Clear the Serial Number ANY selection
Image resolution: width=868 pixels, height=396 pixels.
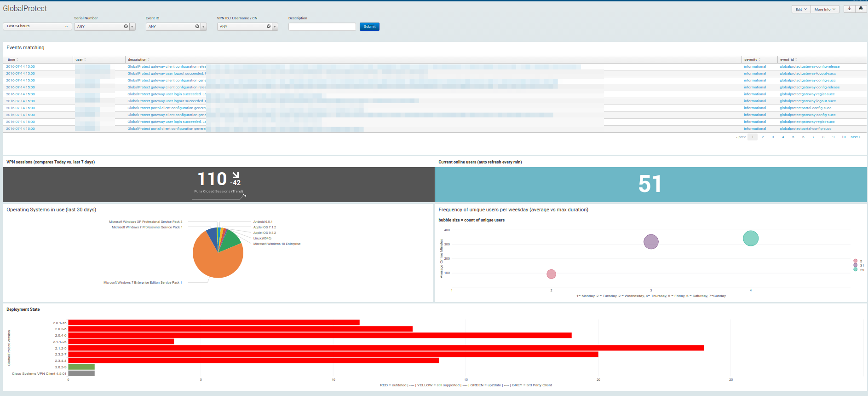pyautogui.click(x=126, y=27)
